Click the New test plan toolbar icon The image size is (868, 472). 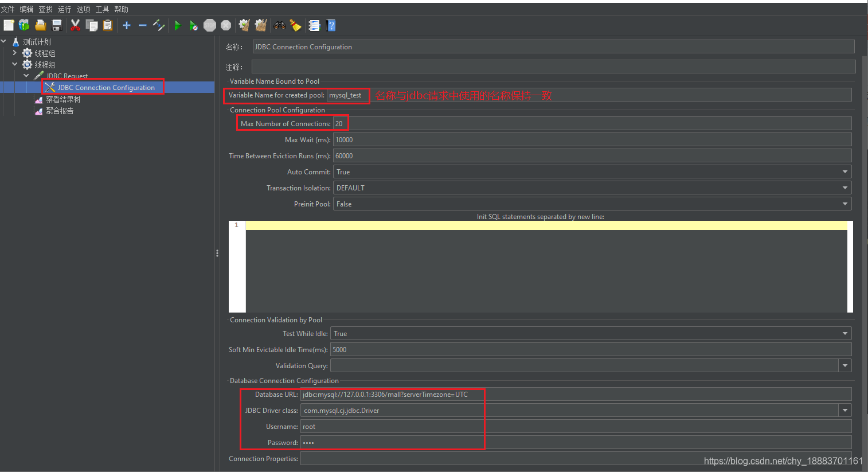(x=9, y=25)
